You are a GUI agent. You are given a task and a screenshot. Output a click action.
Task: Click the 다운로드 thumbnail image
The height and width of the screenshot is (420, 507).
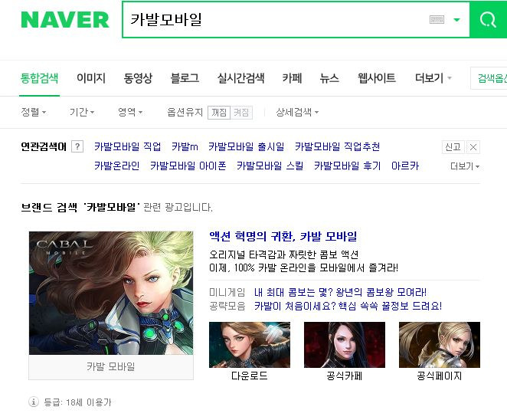click(250, 345)
